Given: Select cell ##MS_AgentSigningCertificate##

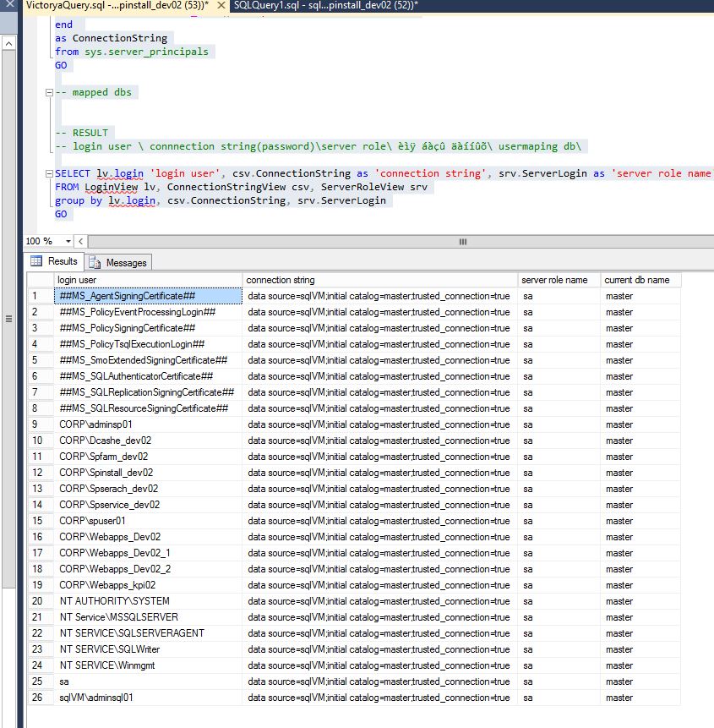Looking at the screenshot, I should pyautogui.click(x=148, y=296).
